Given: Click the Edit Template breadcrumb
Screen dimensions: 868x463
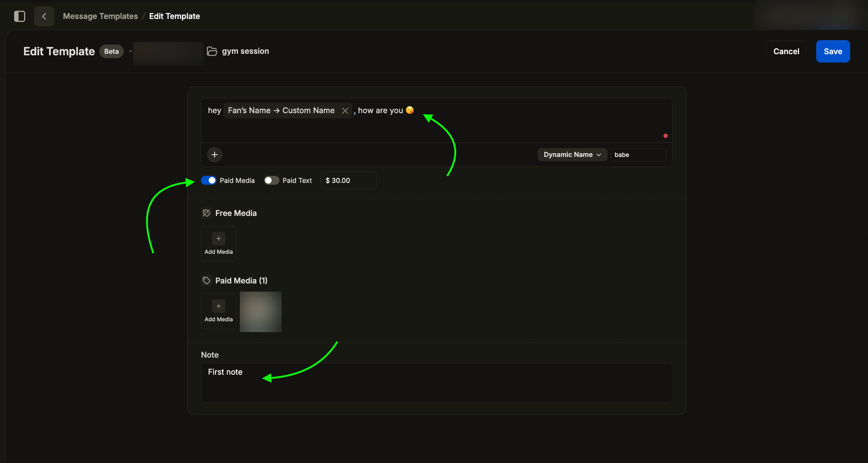Looking at the screenshot, I should [x=174, y=16].
